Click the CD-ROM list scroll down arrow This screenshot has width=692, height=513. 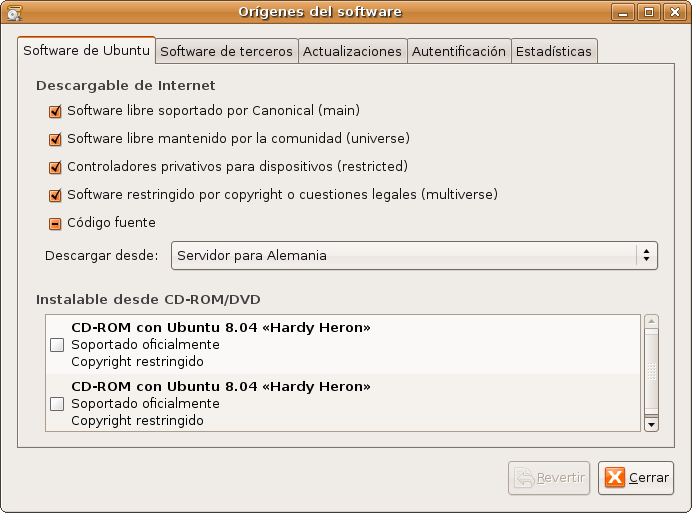click(651, 424)
